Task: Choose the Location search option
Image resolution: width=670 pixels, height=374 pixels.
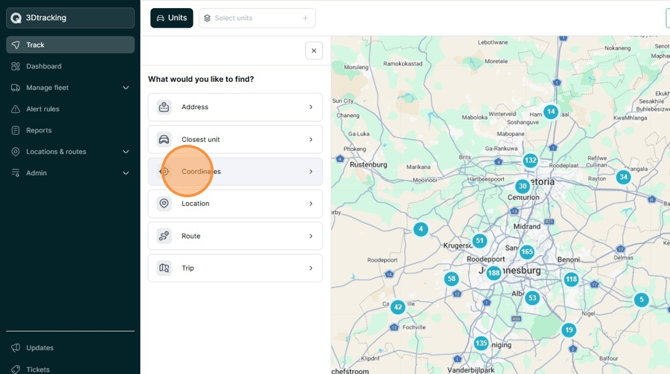Action: (235, 203)
